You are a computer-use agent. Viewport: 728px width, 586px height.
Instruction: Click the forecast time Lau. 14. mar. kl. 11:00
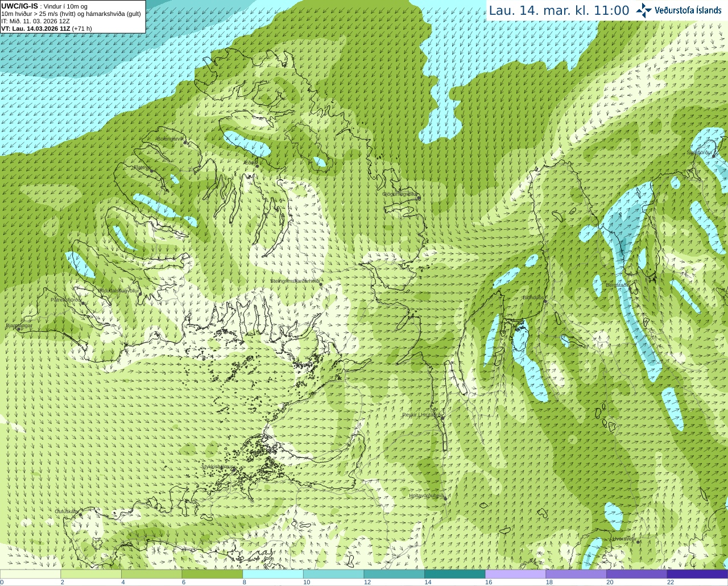tap(559, 11)
